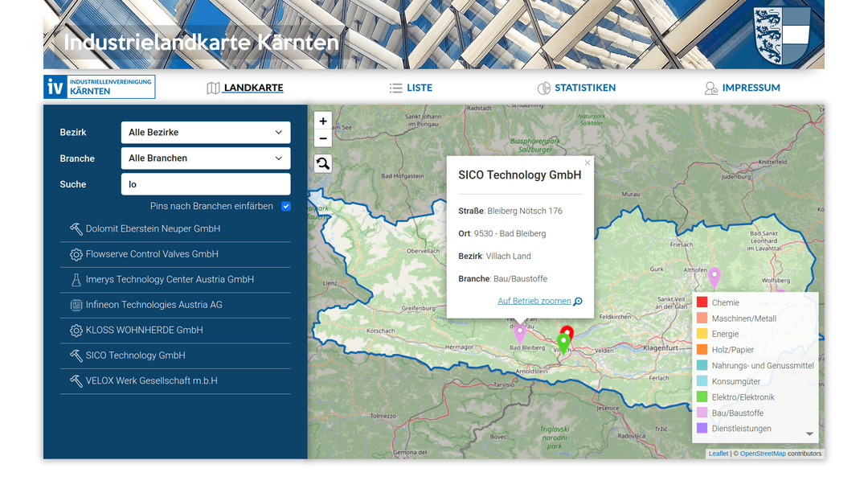Click the gear icon beside Flowserve Control Valves
The width and height of the screenshot is (868, 489).
click(76, 254)
